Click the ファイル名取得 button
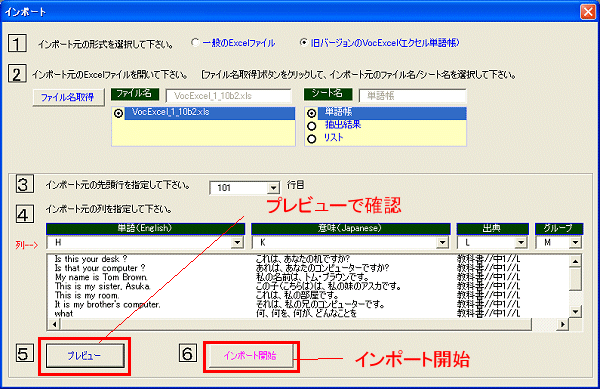Viewport: 600px width, 389px height. 68,98
